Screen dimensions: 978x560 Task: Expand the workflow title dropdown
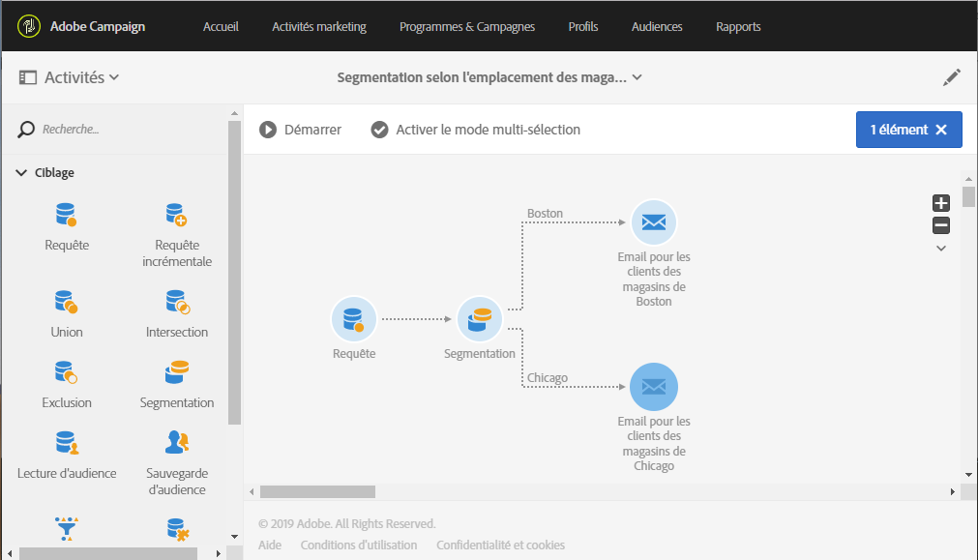(637, 77)
